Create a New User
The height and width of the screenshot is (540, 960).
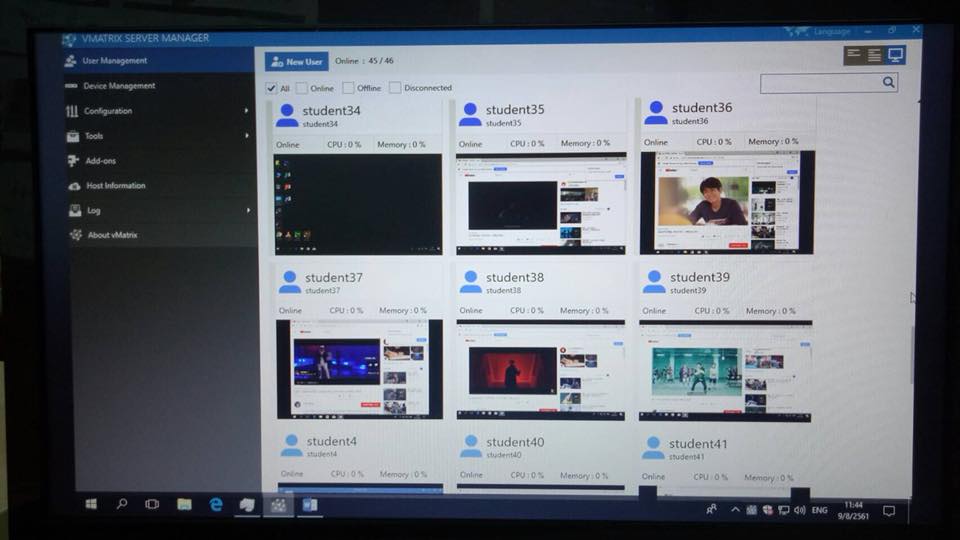(x=296, y=61)
